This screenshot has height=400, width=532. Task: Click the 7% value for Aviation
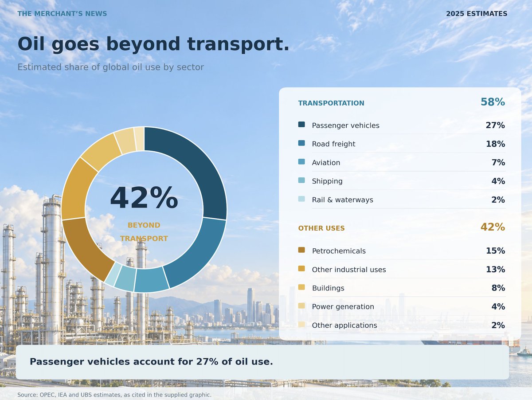coord(498,163)
